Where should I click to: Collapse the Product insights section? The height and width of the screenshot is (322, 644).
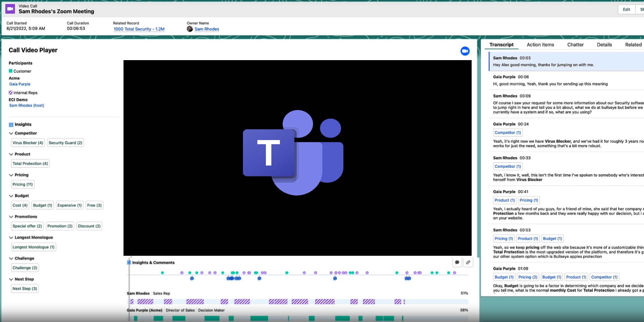coord(11,154)
